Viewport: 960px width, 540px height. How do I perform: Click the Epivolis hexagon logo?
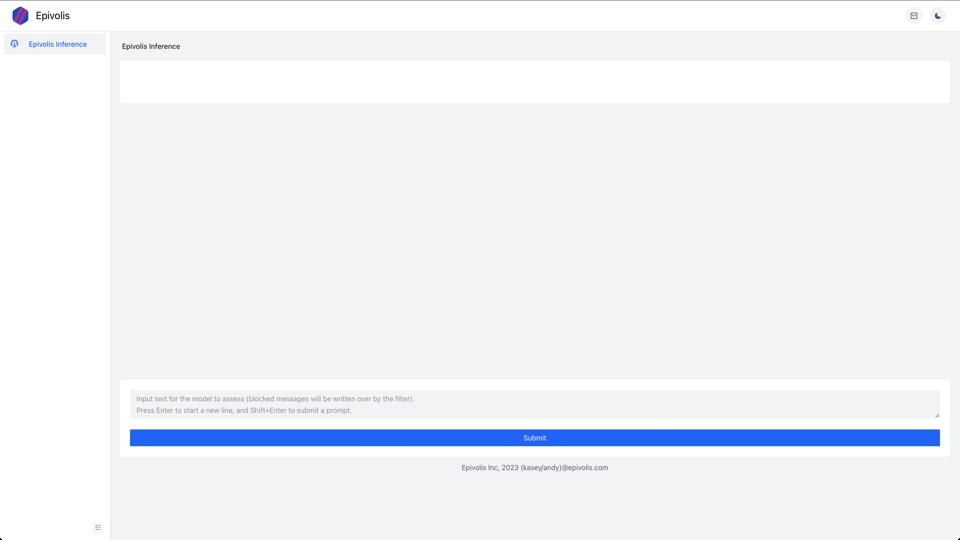point(20,16)
